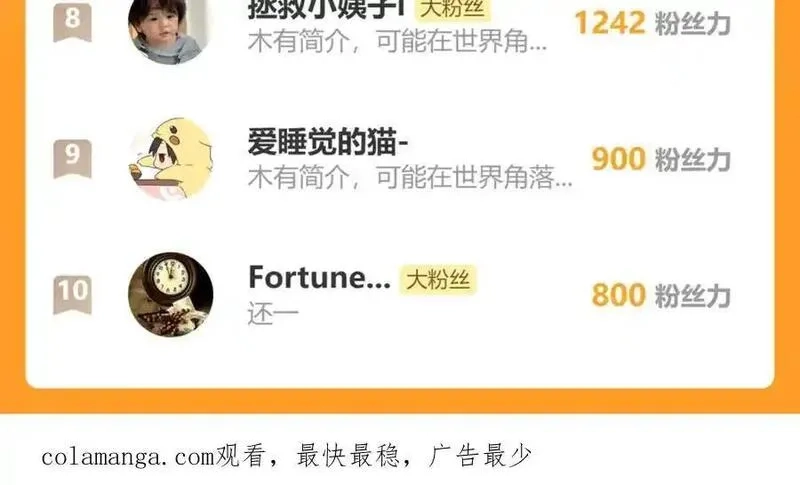Click the colamanga.com watermark text

pos(128,456)
